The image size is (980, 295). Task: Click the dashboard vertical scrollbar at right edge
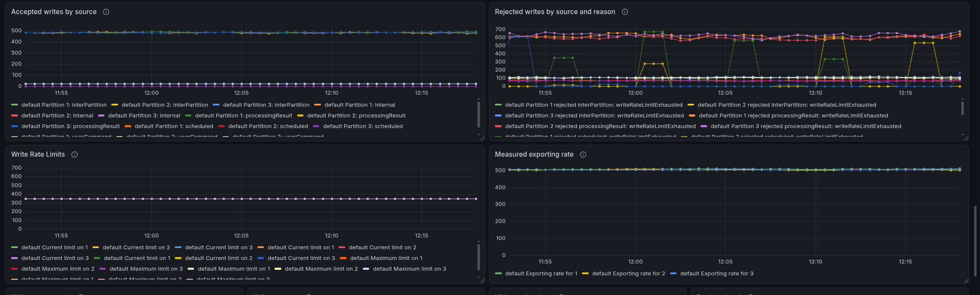975,242
